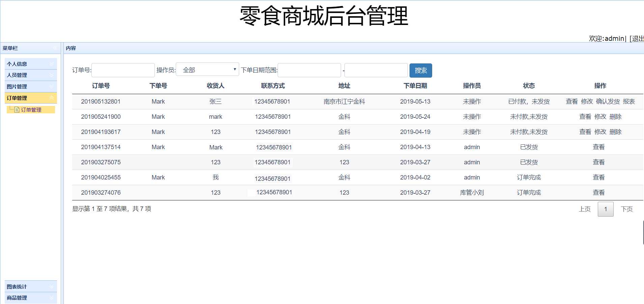Click 查看 for order 201905241900
The height and width of the screenshot is (304, 644).
click(x=585, y=117)
